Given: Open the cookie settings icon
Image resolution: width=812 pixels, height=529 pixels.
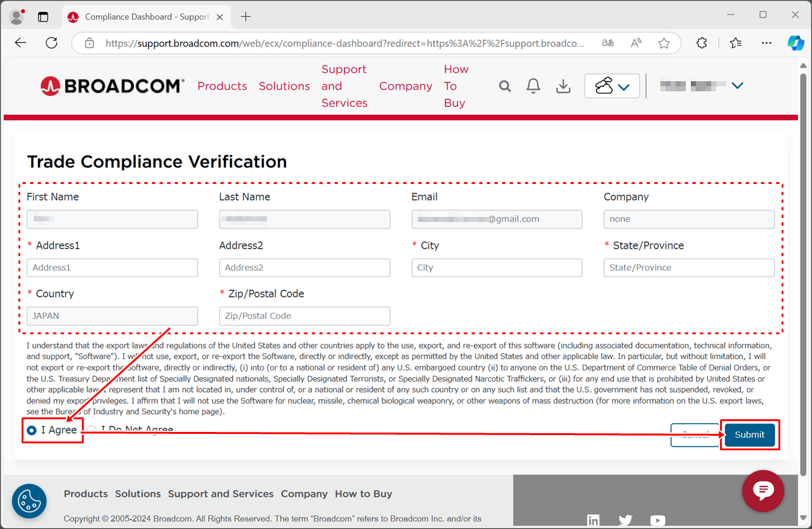Looking at the screenshot, I should click(29, 501).
